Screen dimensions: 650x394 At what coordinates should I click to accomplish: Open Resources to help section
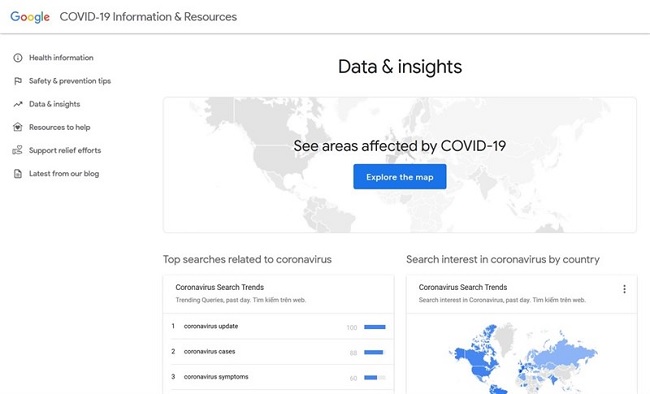click(59, 127)
